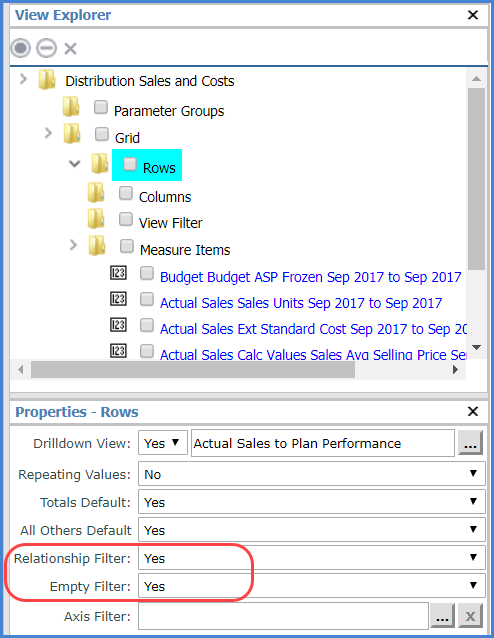Screen dimensions: 494x638
Task: Click folder icon next to Parameter Groups
Action: point(71,106)
